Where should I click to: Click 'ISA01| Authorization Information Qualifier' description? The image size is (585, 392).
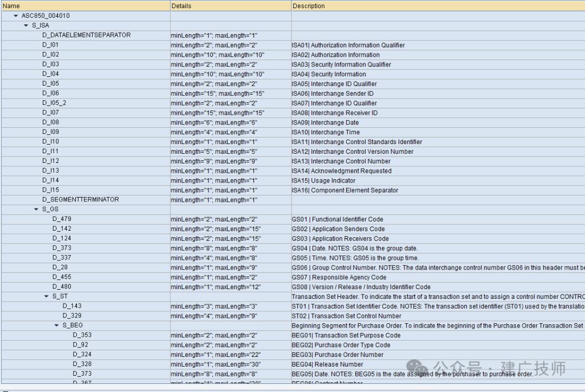(348, 45)
